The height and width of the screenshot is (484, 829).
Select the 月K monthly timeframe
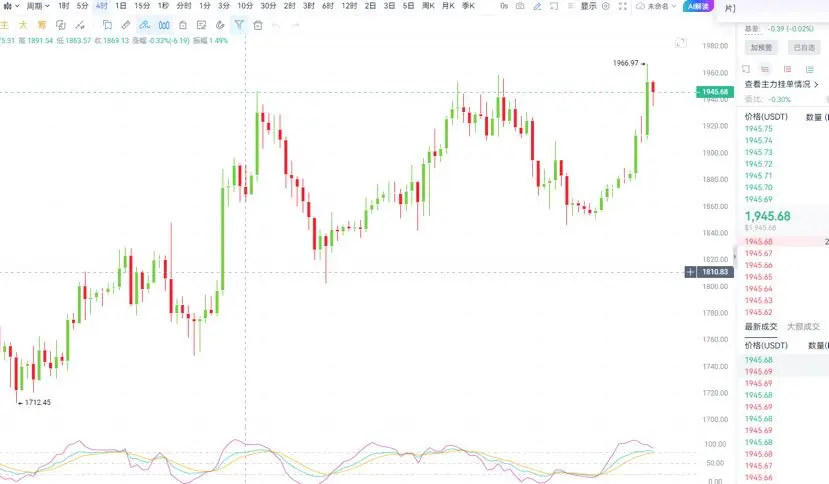pos(448,6)
